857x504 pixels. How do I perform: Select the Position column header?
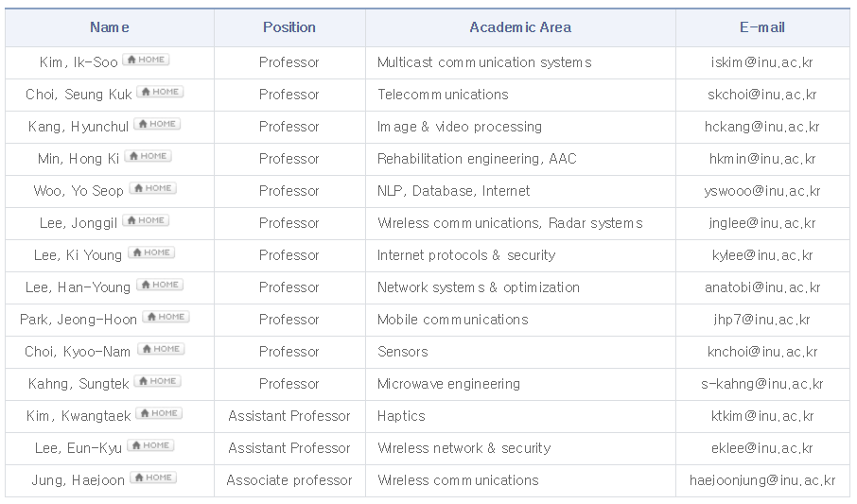coord(289,27)
